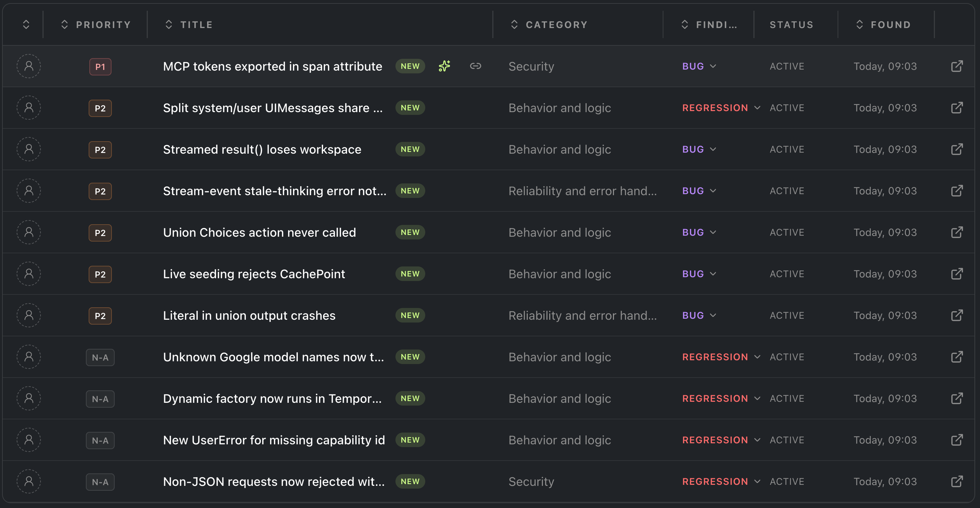Click the P1 priority badge
The image size is (980, 508).
[100, 66]
